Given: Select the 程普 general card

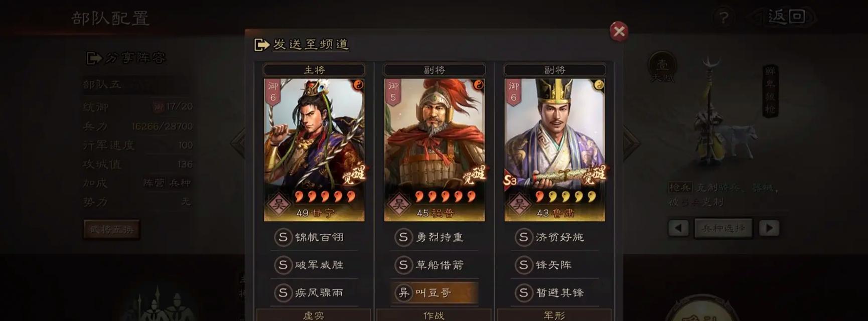Looking at the screenshot, I should (435, 149).
